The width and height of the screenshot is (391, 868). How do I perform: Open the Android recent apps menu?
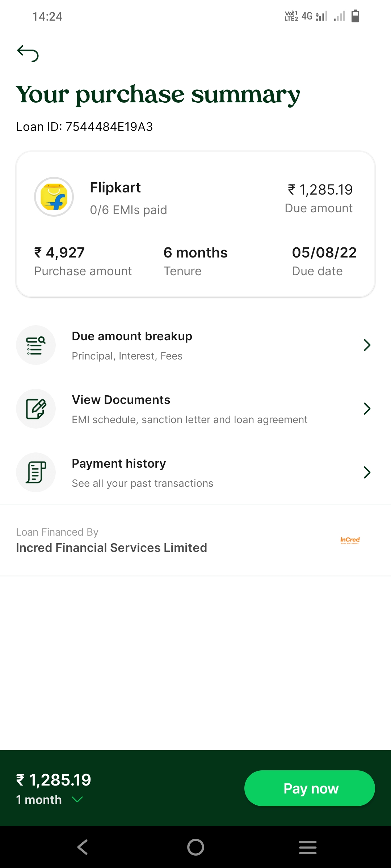click(308, 847)
